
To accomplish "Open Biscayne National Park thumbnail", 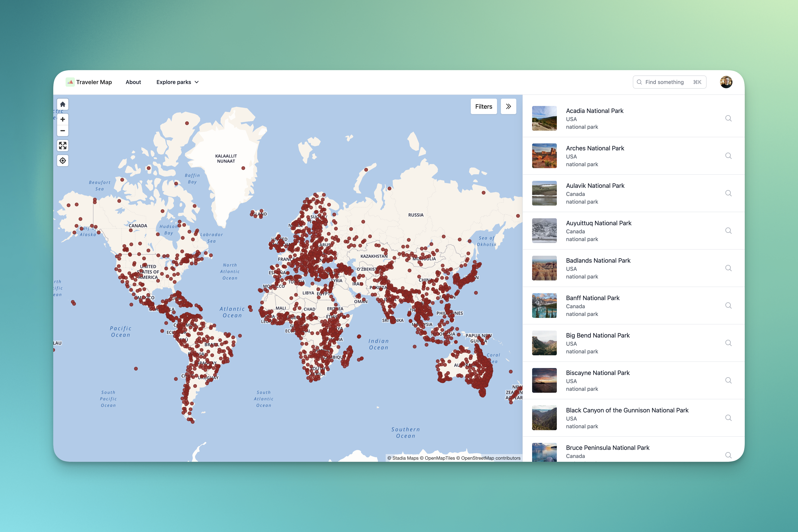I will pos(544,380).
